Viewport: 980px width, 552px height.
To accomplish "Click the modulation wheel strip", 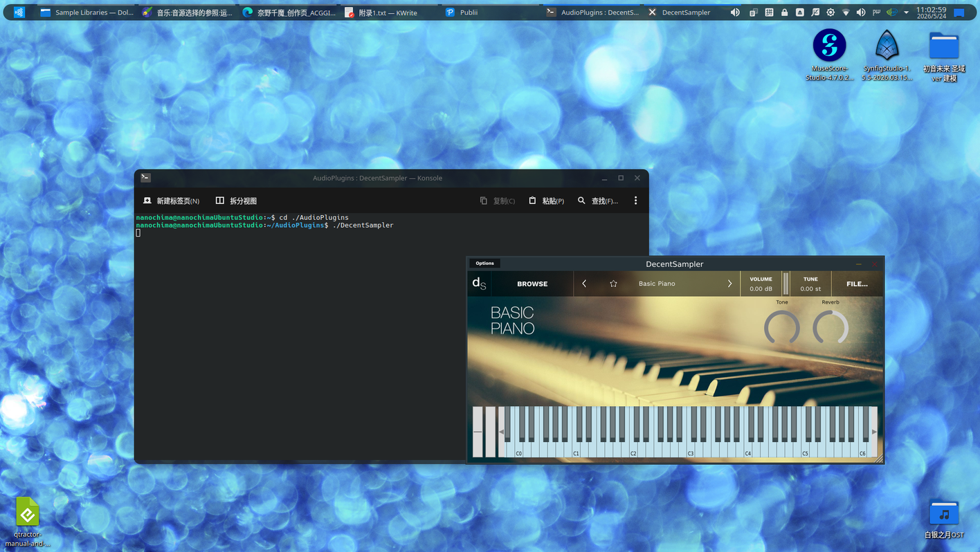I will (490, 432).
